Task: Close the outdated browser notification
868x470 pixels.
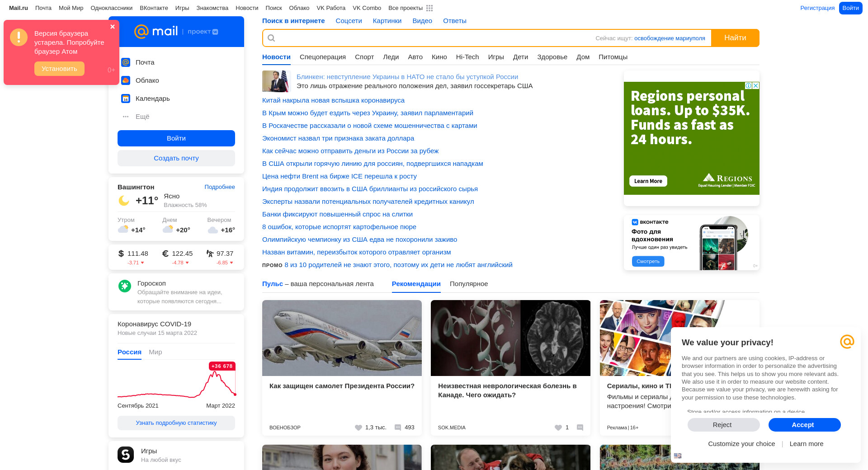Action: coord(113,27)
